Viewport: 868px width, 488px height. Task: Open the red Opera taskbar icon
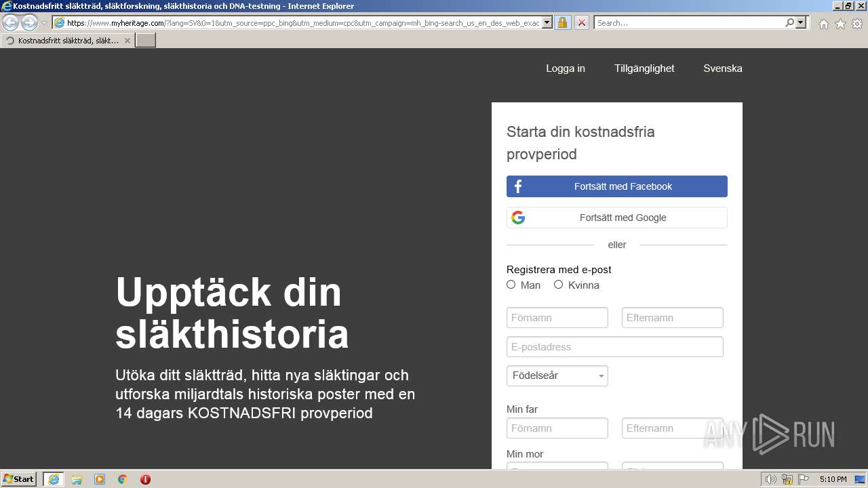(145, 479)
